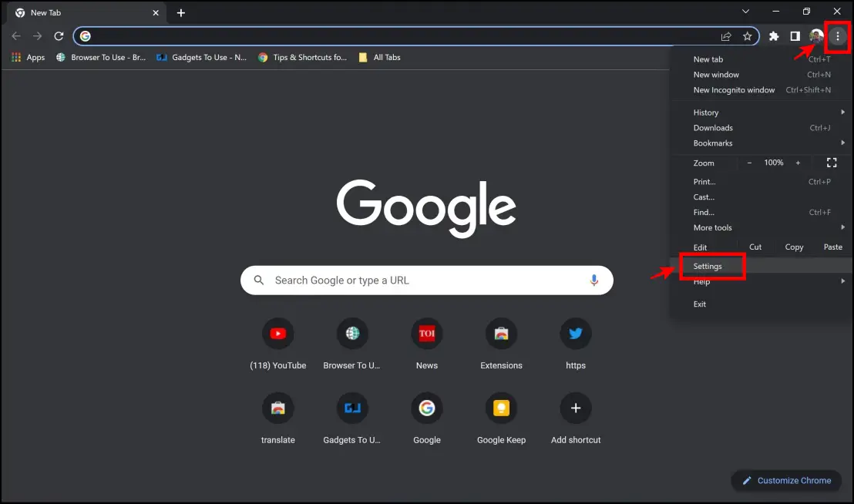The width and height of the screenshot is (854, 504).
Task: Go back with the back arrow
Action: (x=15, y=36)
